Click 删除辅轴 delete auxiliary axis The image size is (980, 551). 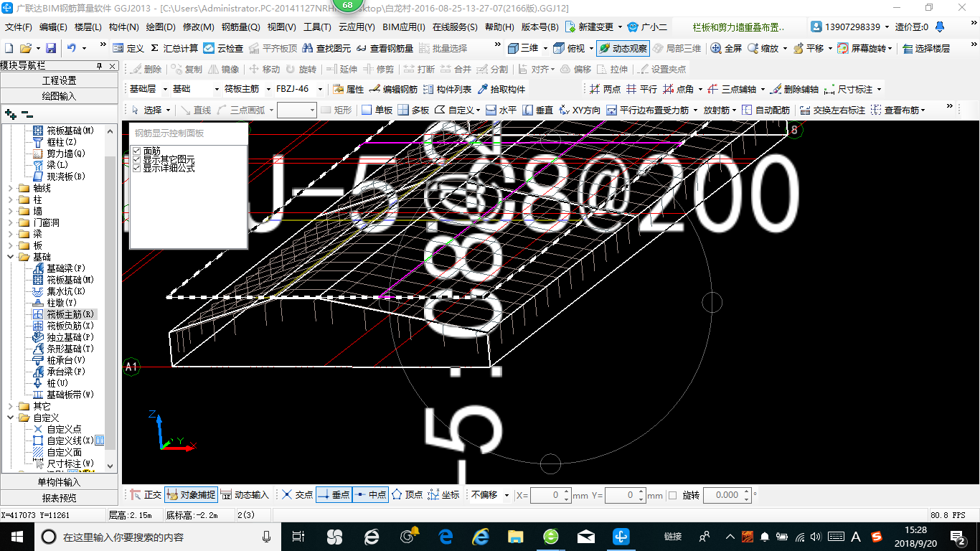coord(794,89)
